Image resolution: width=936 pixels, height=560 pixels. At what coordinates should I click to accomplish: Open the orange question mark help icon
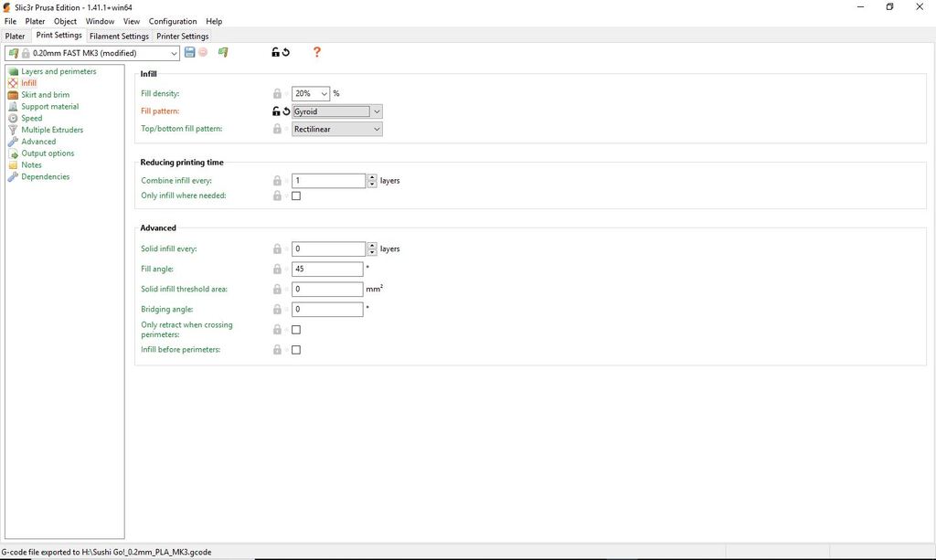tap(317, 52)
